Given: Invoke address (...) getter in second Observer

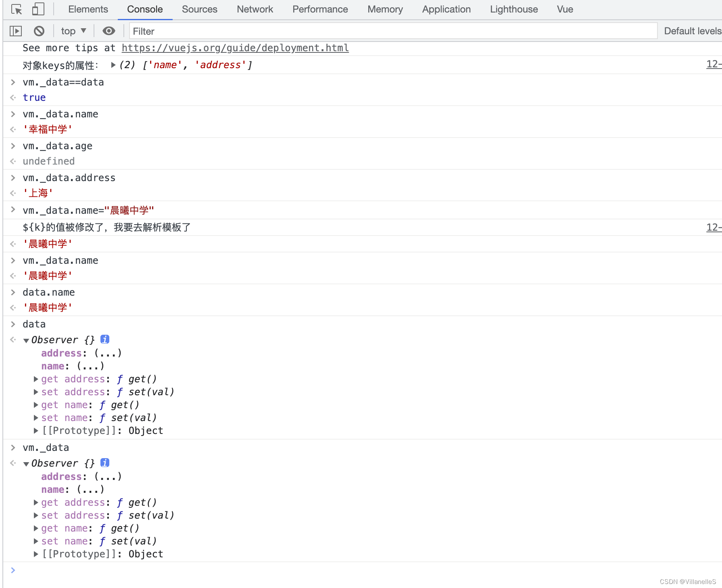Looking at the screenshot, I should [108, 477].
